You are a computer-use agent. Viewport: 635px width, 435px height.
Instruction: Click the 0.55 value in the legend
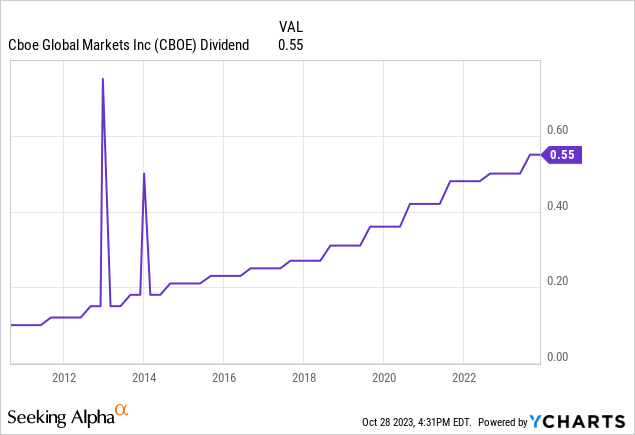tap(290, 44)
